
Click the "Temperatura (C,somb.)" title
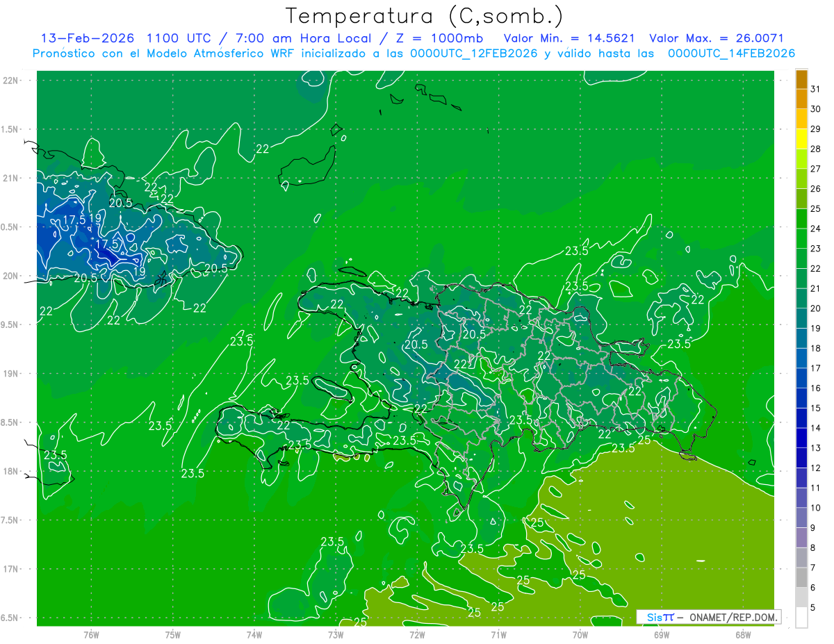coord(424,15)
